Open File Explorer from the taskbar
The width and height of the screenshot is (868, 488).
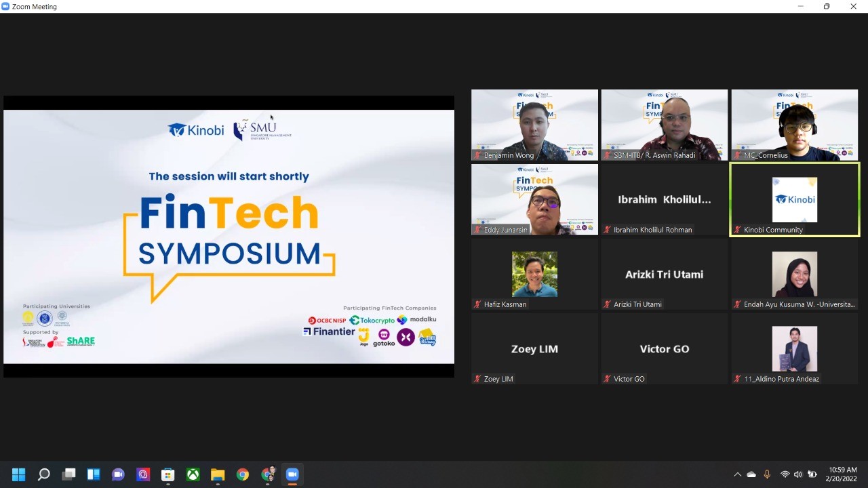coord(218,474)
